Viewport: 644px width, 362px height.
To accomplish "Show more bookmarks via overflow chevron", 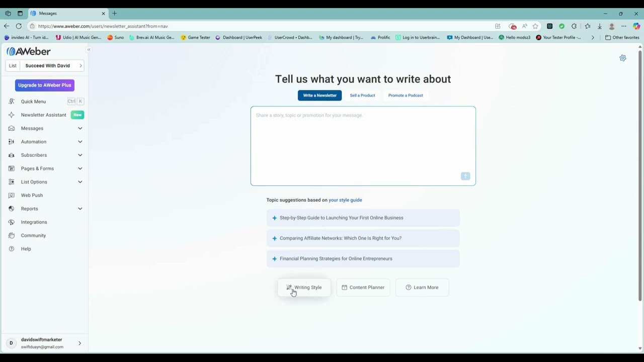I will (x=593, y=37).
